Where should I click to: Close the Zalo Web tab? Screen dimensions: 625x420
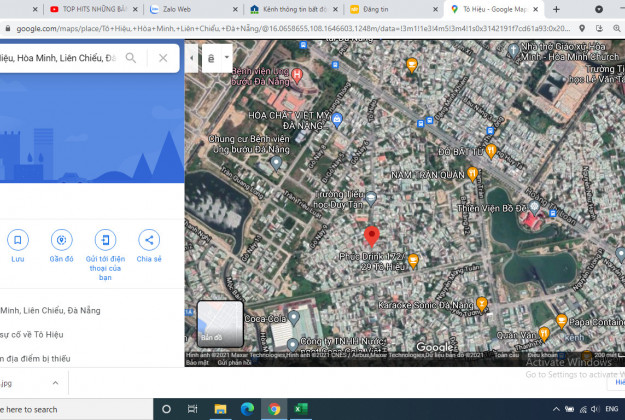coord(235,9)
